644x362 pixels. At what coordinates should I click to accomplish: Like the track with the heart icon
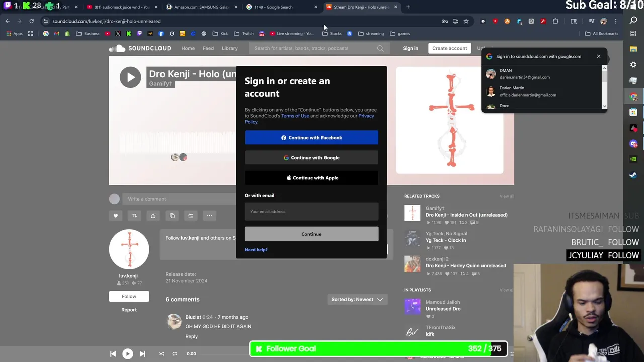click(116, 216)
